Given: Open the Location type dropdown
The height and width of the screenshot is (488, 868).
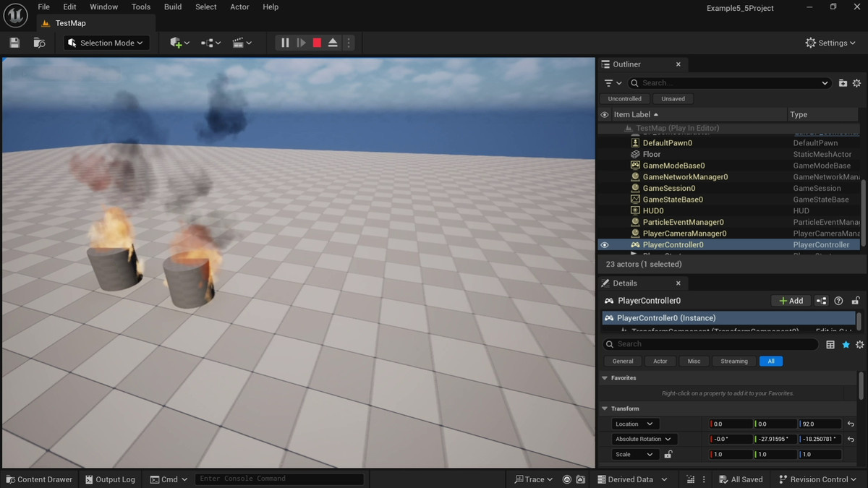Looking at the screenshot, I should (x=634, y=424).
